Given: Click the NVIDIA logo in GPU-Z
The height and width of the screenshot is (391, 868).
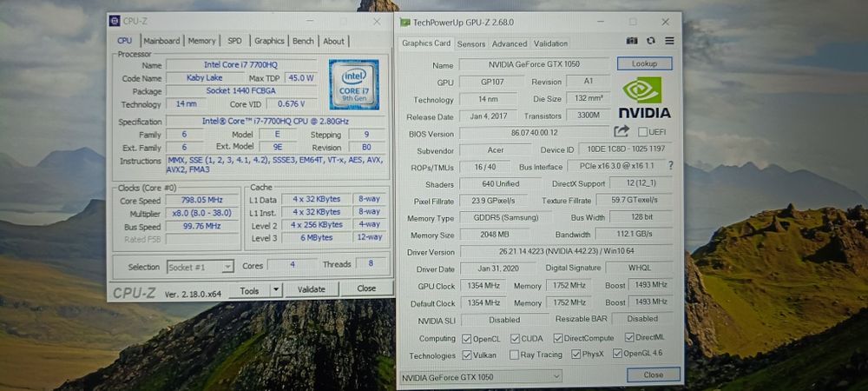Looking at the screenshot, I should tap(644, 97).
